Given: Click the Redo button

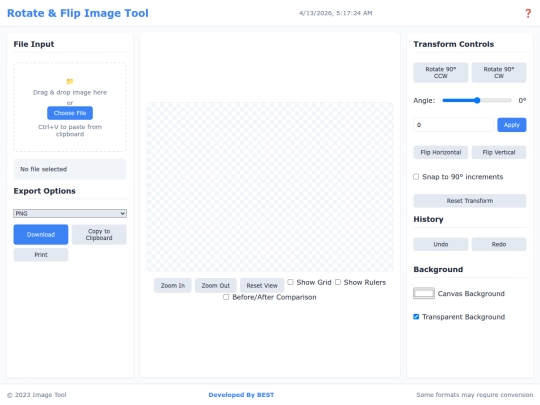Looking at the screenshot, I should [499, 244].
